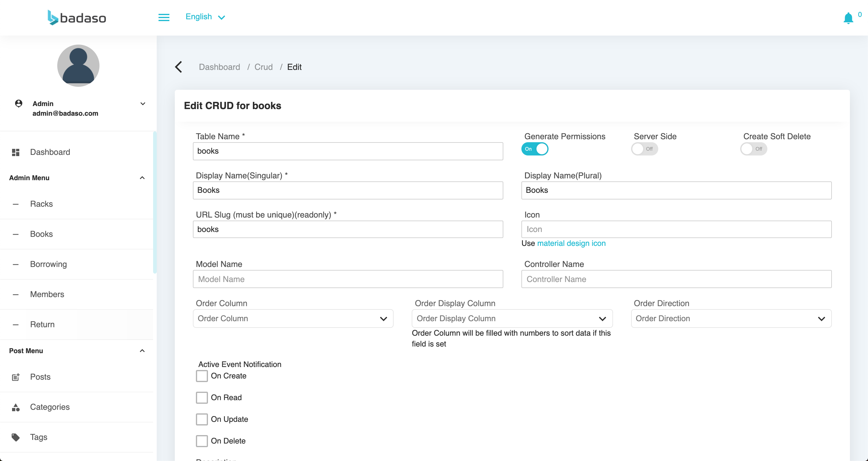Click the Dashboard sidebar icon

(x=15, y=152)
